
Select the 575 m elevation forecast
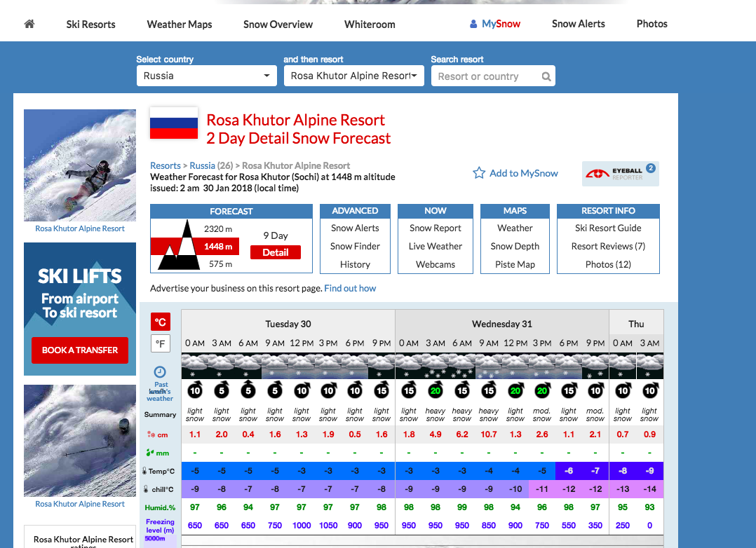(220, 264)
